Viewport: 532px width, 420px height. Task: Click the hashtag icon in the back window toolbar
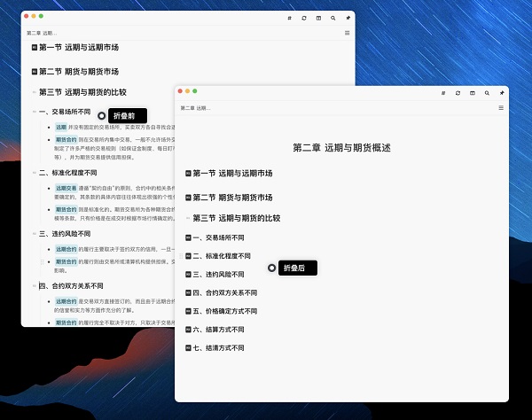289,18
